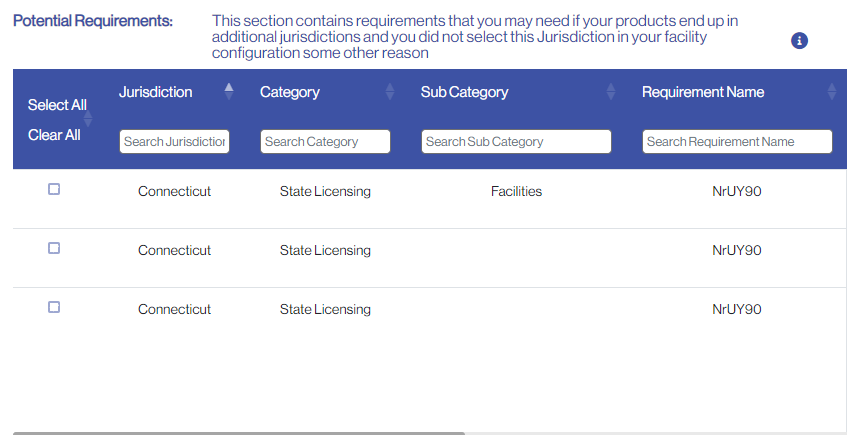Focus the Search Jurisdiction field

pos(174,142)
